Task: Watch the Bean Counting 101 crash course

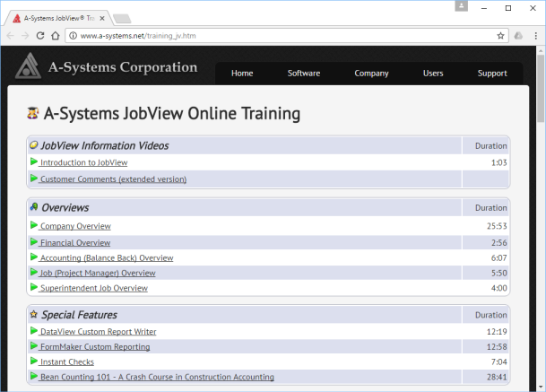Action: (x=157, y=378)
